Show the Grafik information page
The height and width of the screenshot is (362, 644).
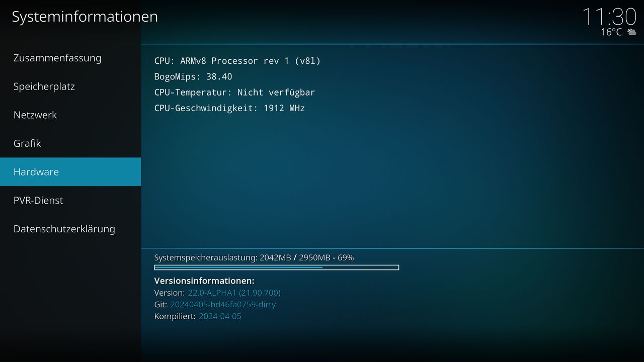pyautogui.click(x=70, y=143)
